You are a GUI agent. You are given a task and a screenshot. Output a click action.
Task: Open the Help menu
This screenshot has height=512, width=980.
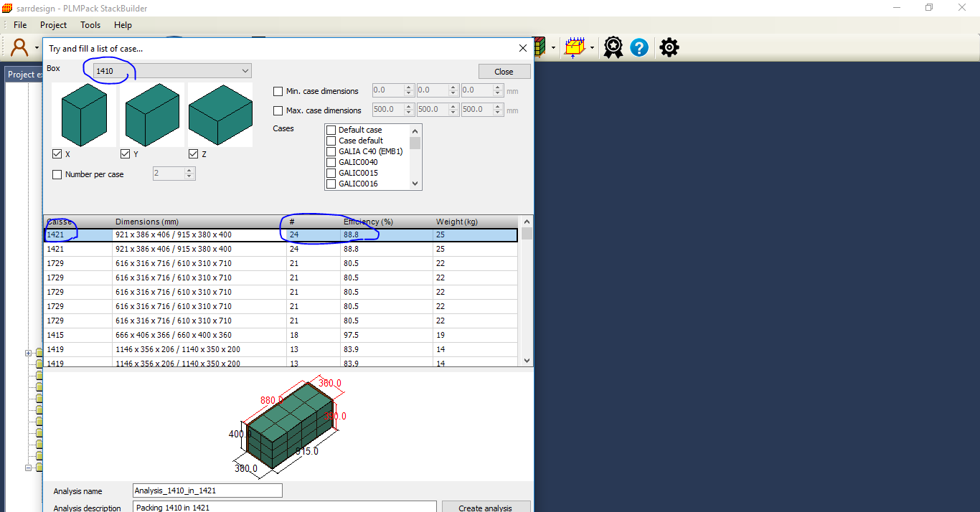click(123, 24)
